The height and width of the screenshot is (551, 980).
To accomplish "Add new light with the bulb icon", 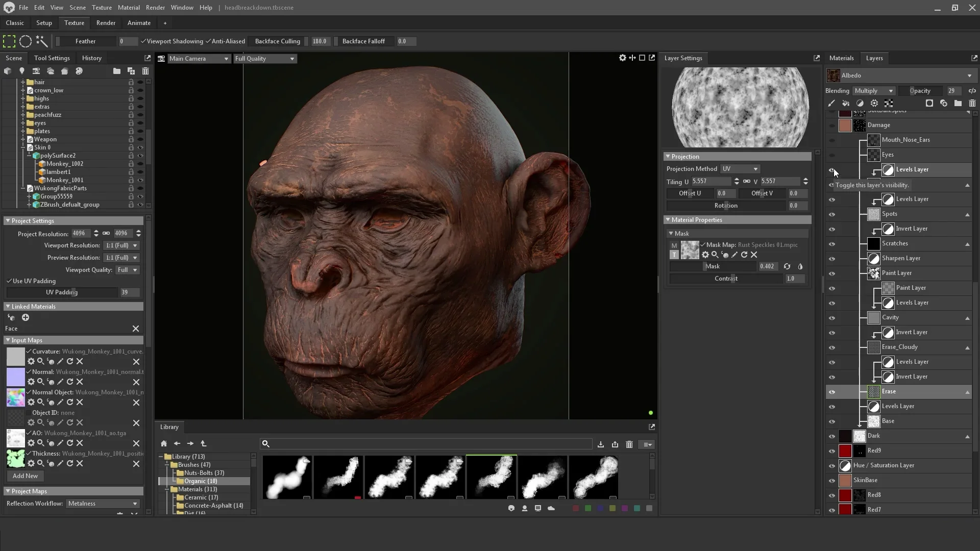I will (21, 71).
